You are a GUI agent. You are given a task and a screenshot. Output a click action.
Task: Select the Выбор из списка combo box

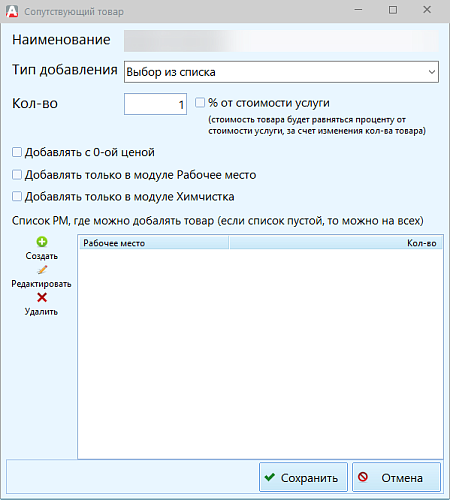pos(281,72)
